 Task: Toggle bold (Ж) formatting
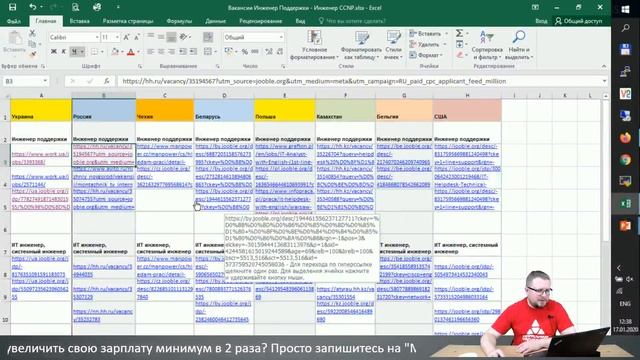53,51
